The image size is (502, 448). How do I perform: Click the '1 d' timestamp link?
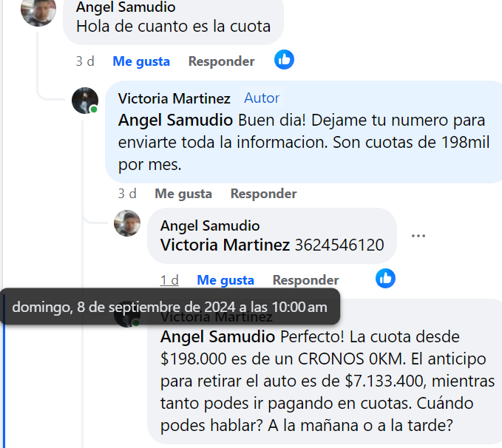169,280
